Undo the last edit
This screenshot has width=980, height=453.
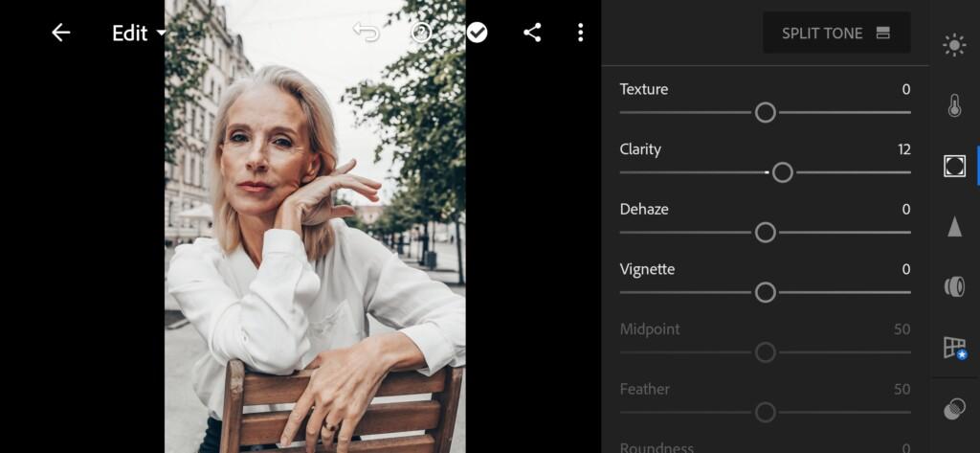tap(367, 32)
